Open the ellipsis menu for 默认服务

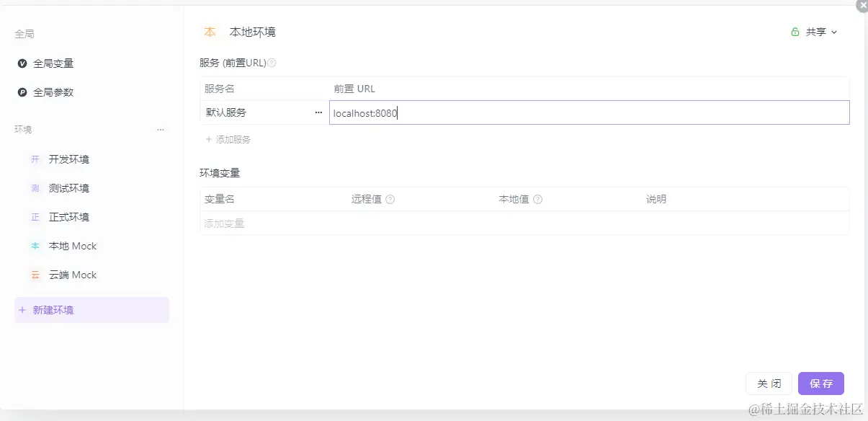[x=318, y=112]
